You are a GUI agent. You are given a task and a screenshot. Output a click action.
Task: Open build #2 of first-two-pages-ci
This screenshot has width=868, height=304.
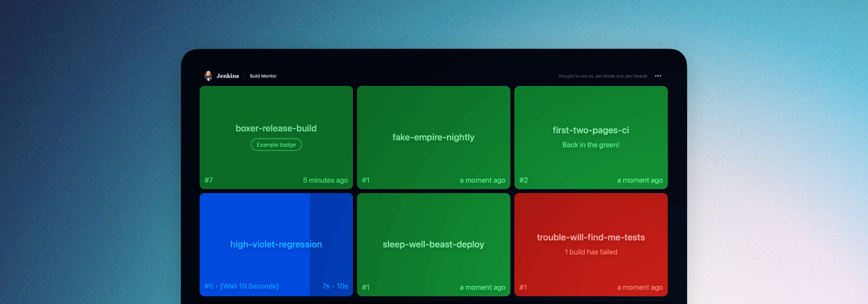[x=524, y=180]
